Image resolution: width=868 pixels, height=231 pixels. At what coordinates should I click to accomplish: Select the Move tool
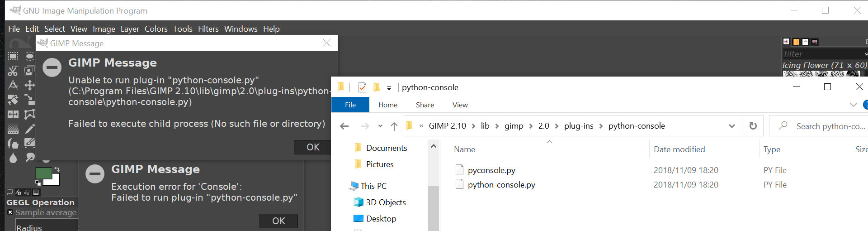29,85
